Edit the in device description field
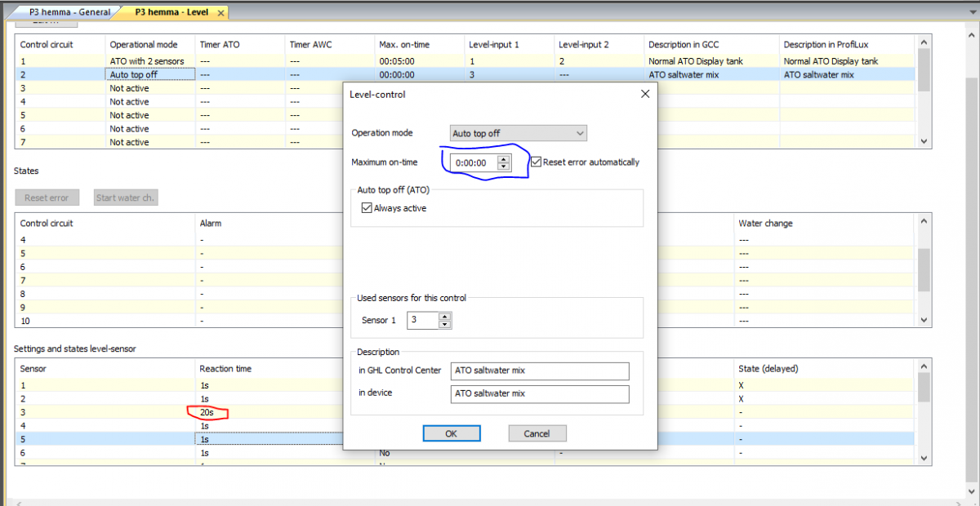The height and width of the screenshot is (506, 980). pos(540,394)
